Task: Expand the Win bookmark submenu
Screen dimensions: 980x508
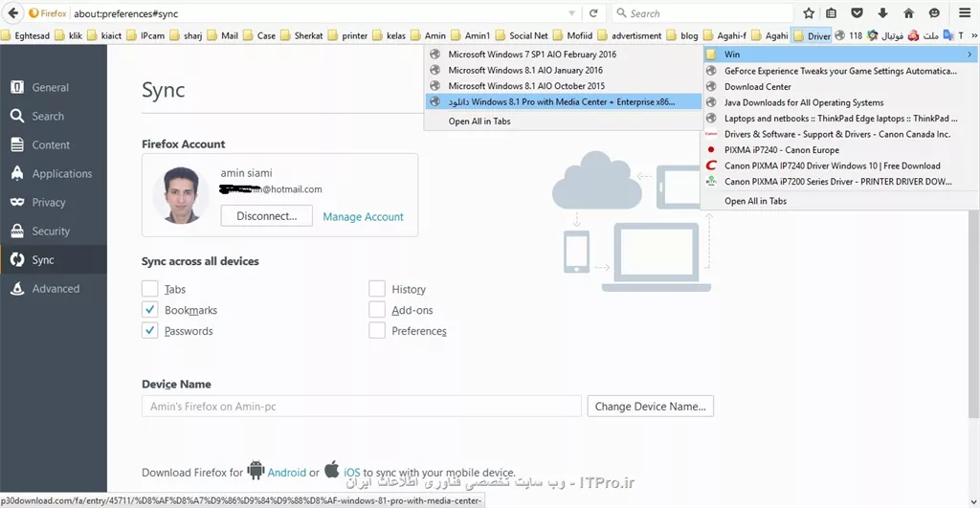Action: click(x=840, y=55)
